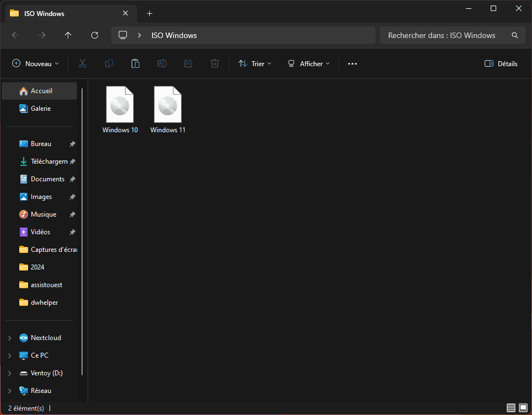Click ISO Windows in the address bar
Screen dimensions: 532x415
tap(174, 35)
